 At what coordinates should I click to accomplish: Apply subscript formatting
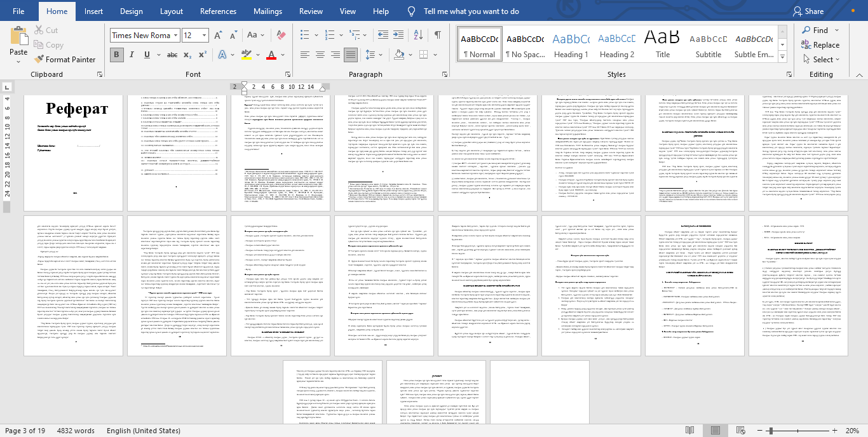tap(187, 55)
